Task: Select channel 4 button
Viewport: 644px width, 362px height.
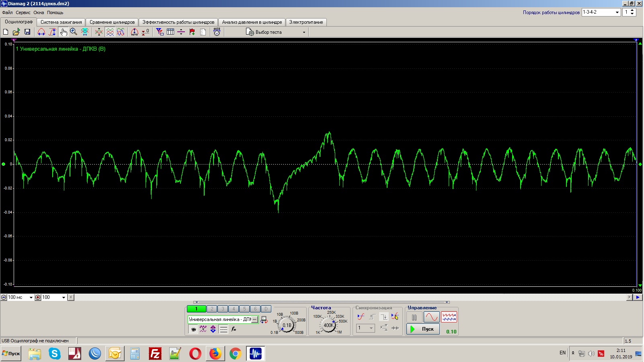Action: point(234,309)
